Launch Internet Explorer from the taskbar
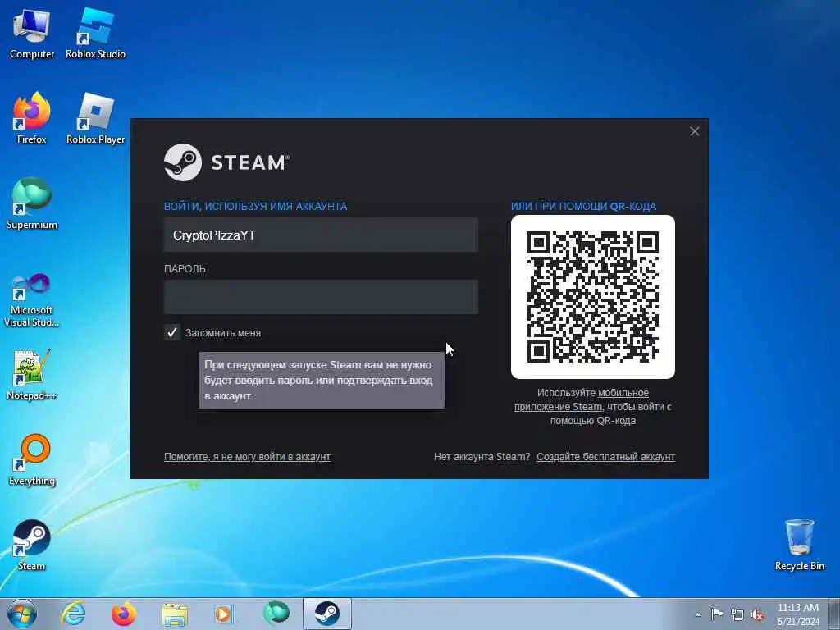Viewport: 840px width, 630px height. [73, 614]
